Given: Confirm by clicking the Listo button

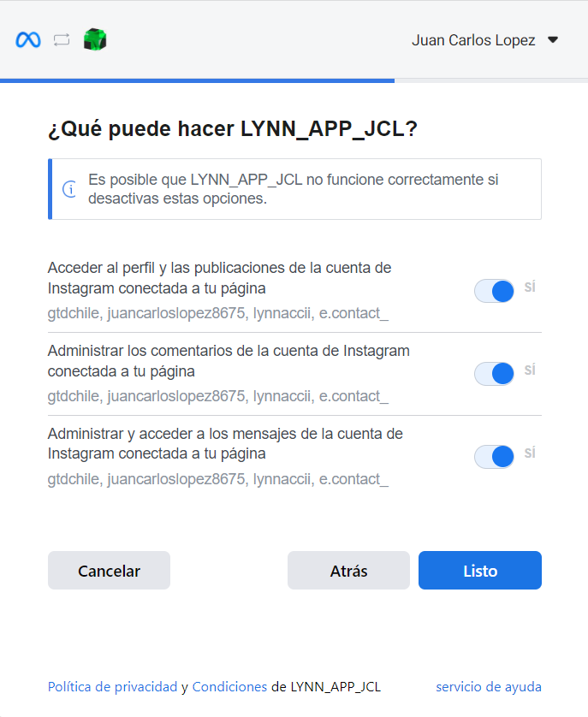Looking at the screenshot, I should tap(479, 571).
